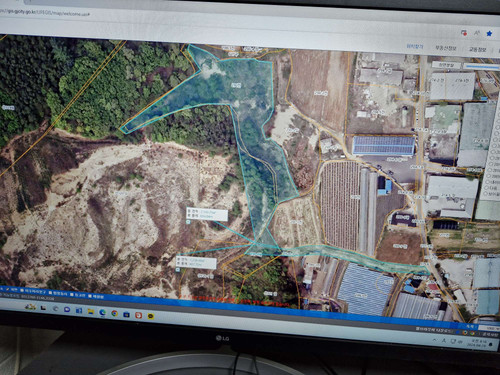The height and width of the screenshot is (375, 500).
Task: Click the upper measurement result popup
Action: pyautogui.click(x=207, y=214)
